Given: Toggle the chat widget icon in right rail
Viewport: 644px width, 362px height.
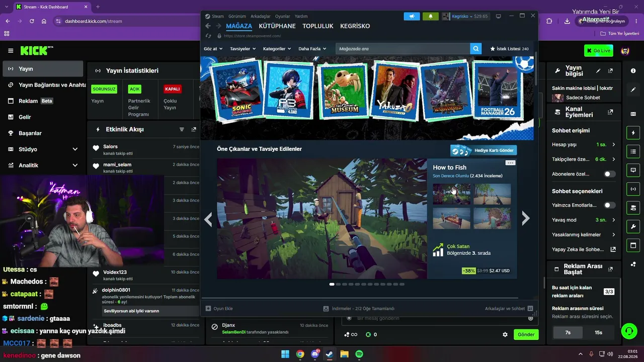Looking at the screenshot, I should [x=633, y=170].
